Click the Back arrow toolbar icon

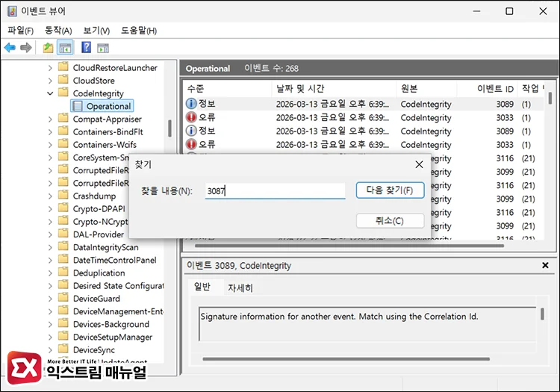point(10,48)
